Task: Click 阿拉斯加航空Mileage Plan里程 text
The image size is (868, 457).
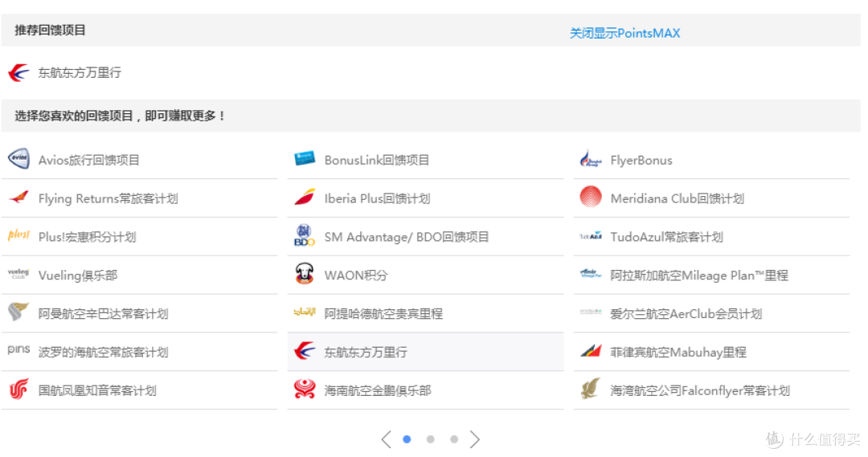Action: (698, 275)
